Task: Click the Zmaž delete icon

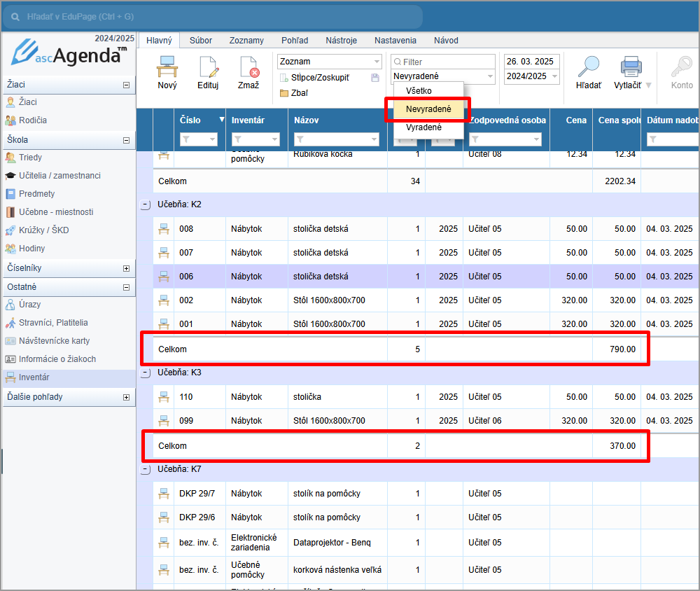Action: (248, 67)
